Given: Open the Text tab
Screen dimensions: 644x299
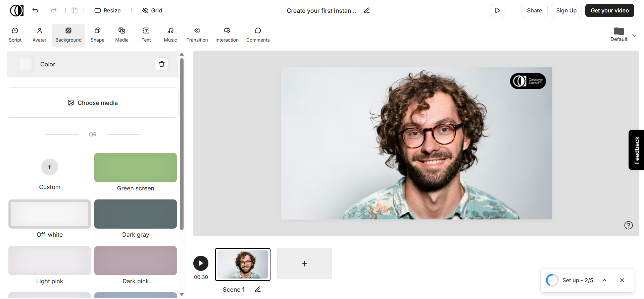Looking at the screenshot, I should (x=146, y=35).
